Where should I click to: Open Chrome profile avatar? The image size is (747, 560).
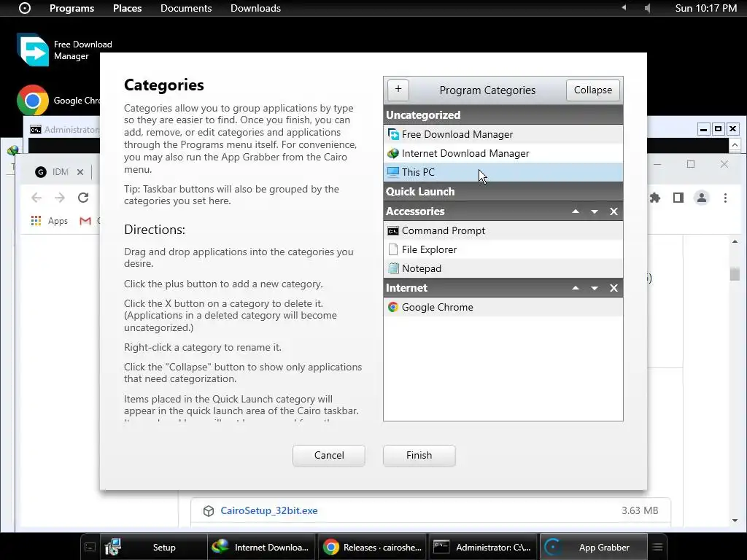point(702,198)
